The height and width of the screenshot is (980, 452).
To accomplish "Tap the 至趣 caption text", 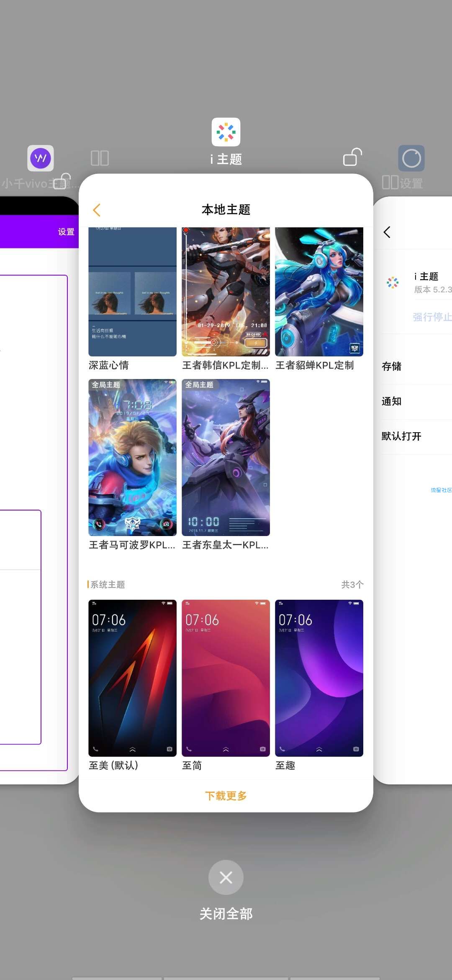I will point(285,766).
